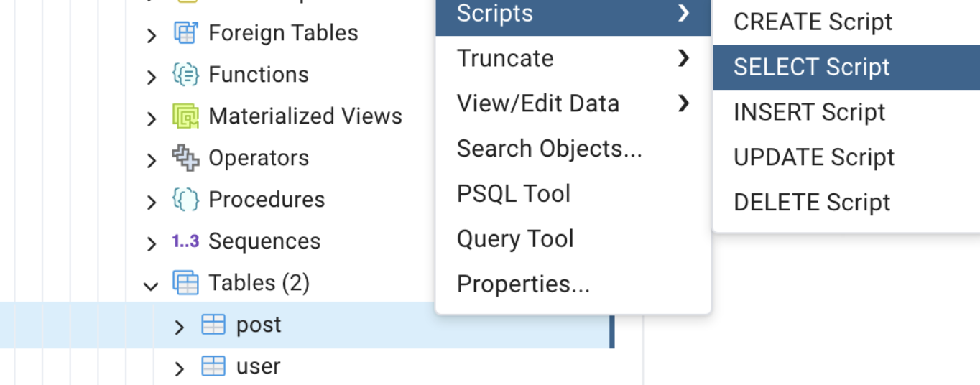This screenshot has width=980, height=385.
Task: Select the user table in the tree
Action: click(x=259, y=367)
